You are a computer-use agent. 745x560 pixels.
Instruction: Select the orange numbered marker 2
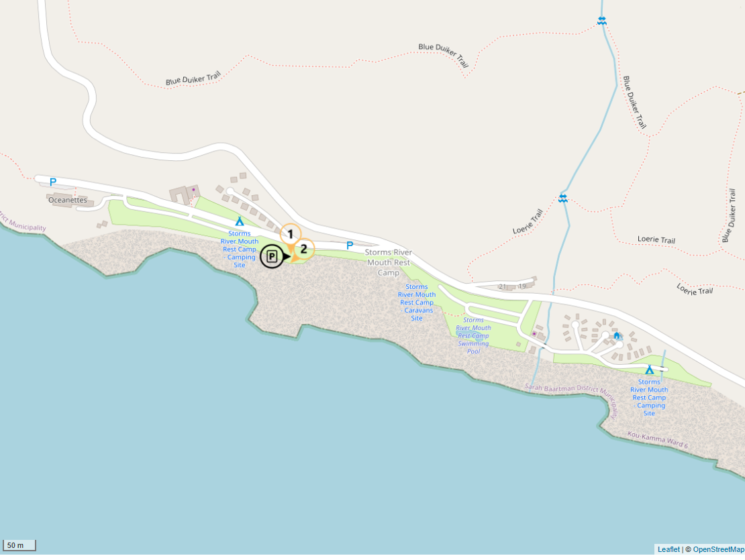pos(303,249)
